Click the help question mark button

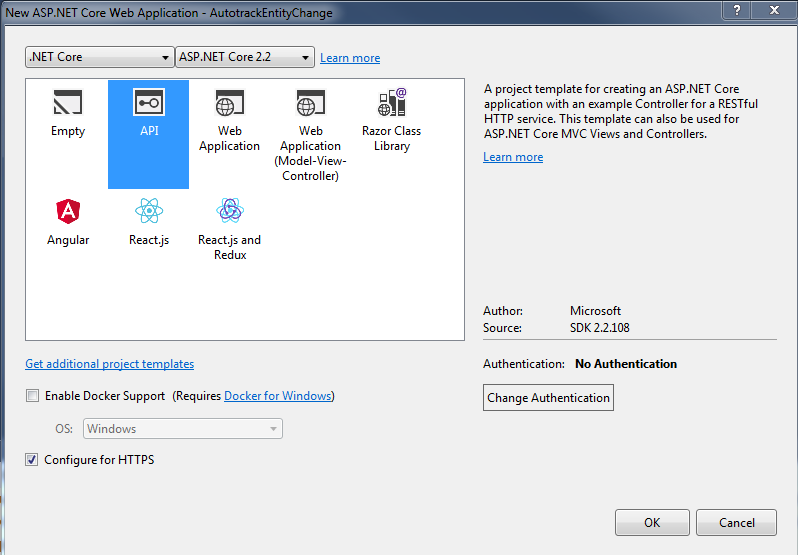tap(736, 10)
